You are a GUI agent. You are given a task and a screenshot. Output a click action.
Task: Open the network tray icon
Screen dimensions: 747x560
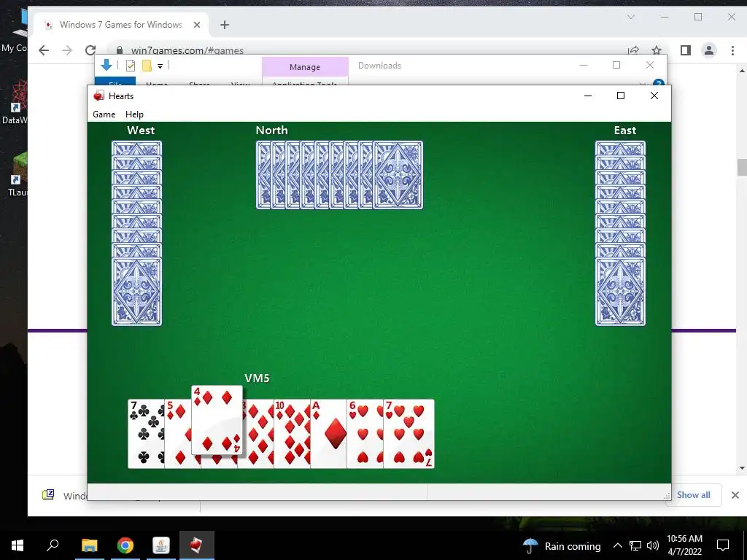coord(635,545)
